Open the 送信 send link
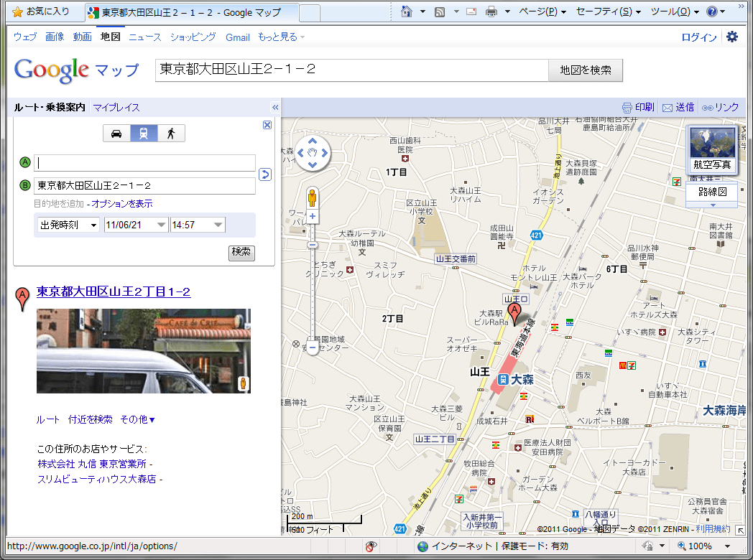This screenshot has width=753, height=560. 678,107
